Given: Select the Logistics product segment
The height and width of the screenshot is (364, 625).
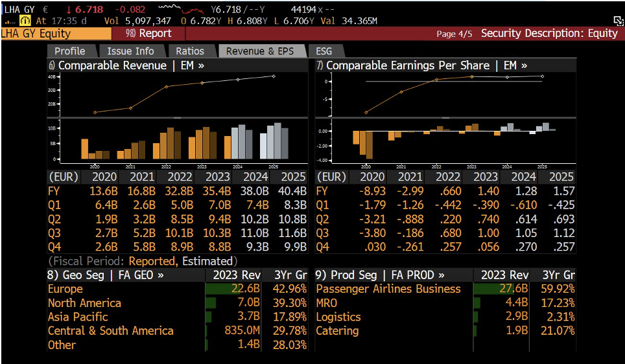Looking at the screenshot, I should [x=445, y=317].
